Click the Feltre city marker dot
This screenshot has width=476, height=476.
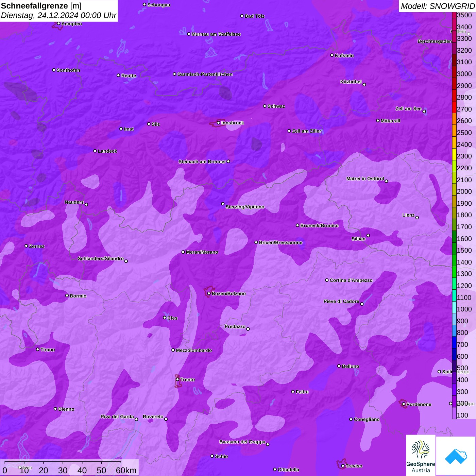(x=293, y=392)
